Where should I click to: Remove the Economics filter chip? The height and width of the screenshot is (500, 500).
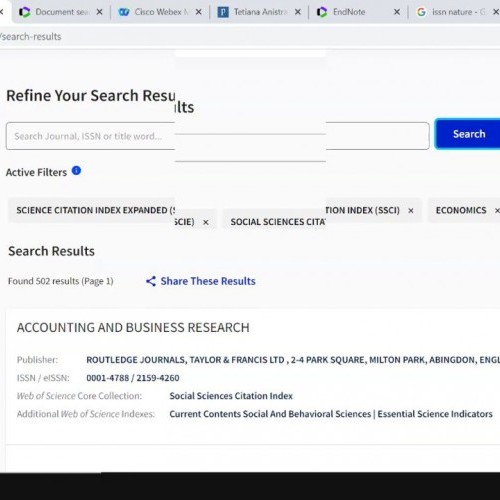(497, 211)
